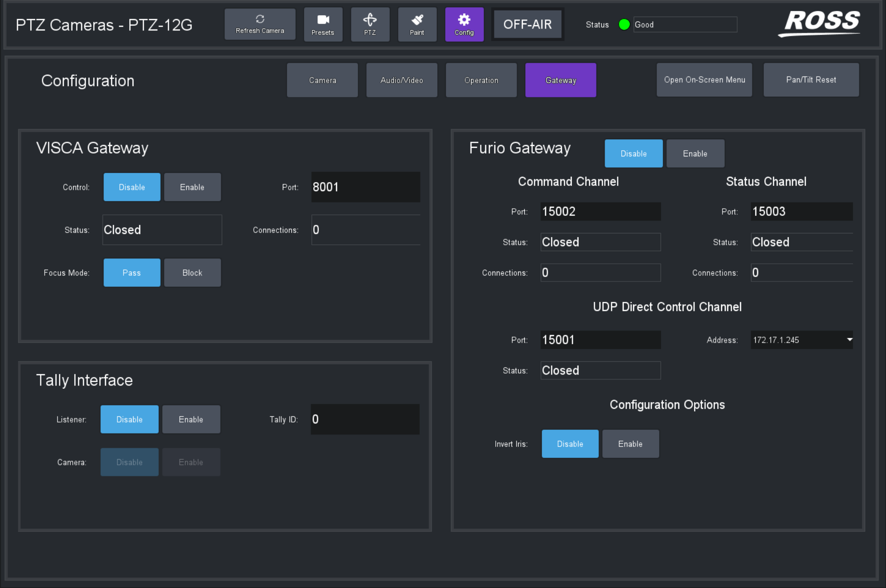
Task: Switch to the Audio/Video tab
Action: click(x=401, y=80)
